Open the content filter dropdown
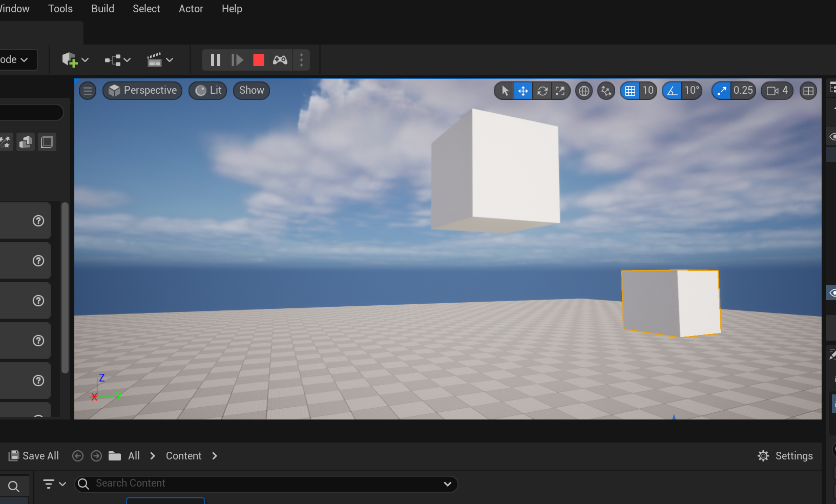 tap(54, 484)
